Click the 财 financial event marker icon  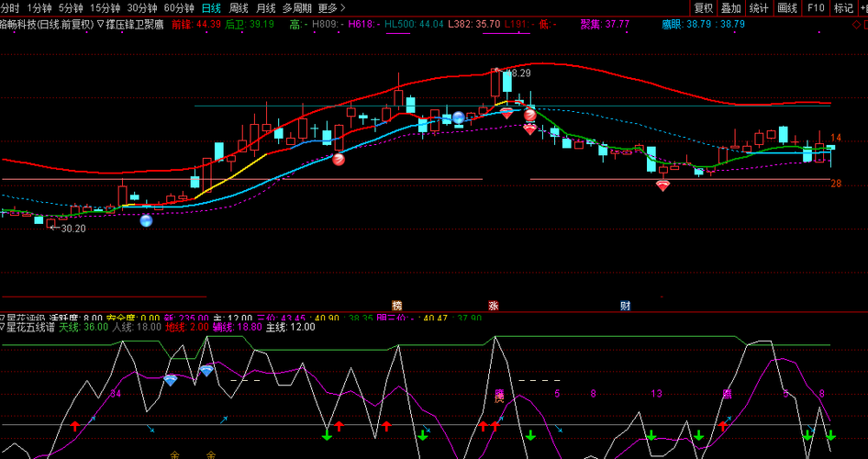[626, 306]
